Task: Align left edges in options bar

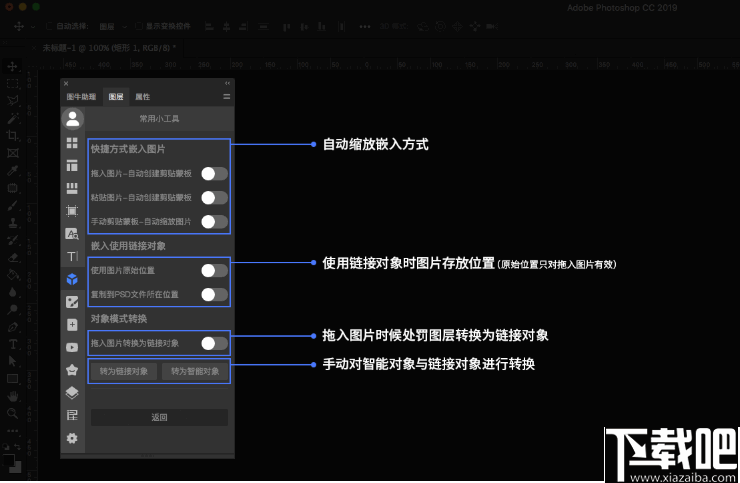Action: coord(209,26)
